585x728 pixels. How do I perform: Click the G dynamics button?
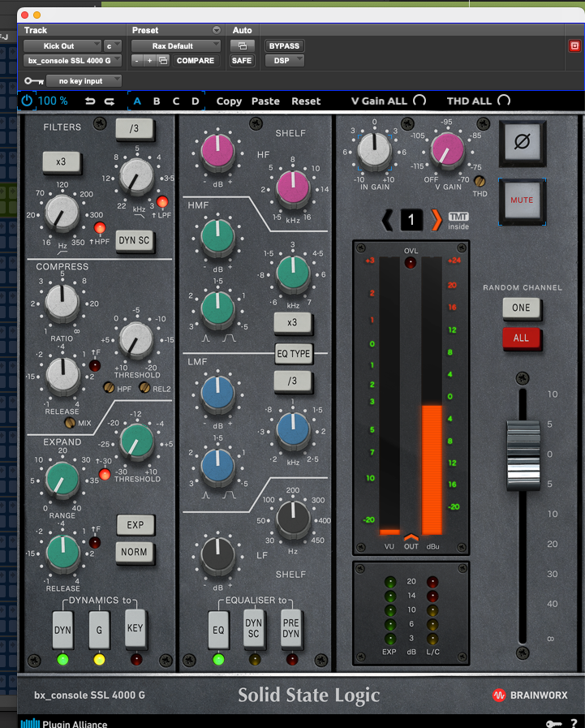click(x=99, y=630)
